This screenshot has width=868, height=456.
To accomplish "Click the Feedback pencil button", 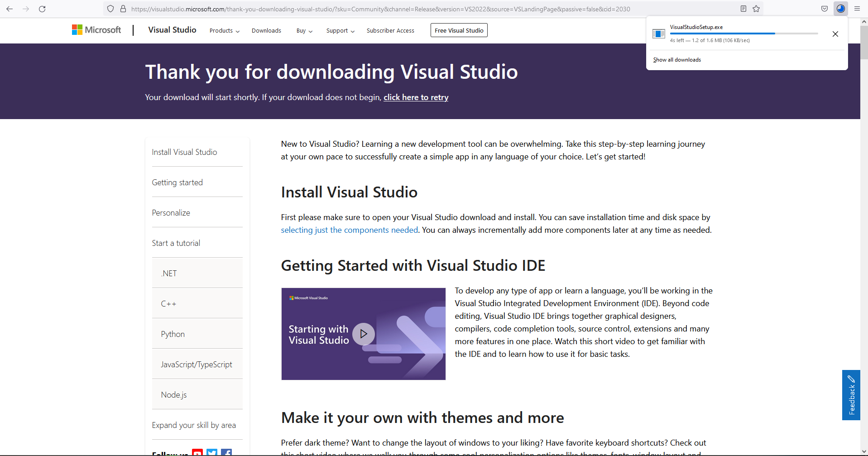I will click(x=851, y=395).
